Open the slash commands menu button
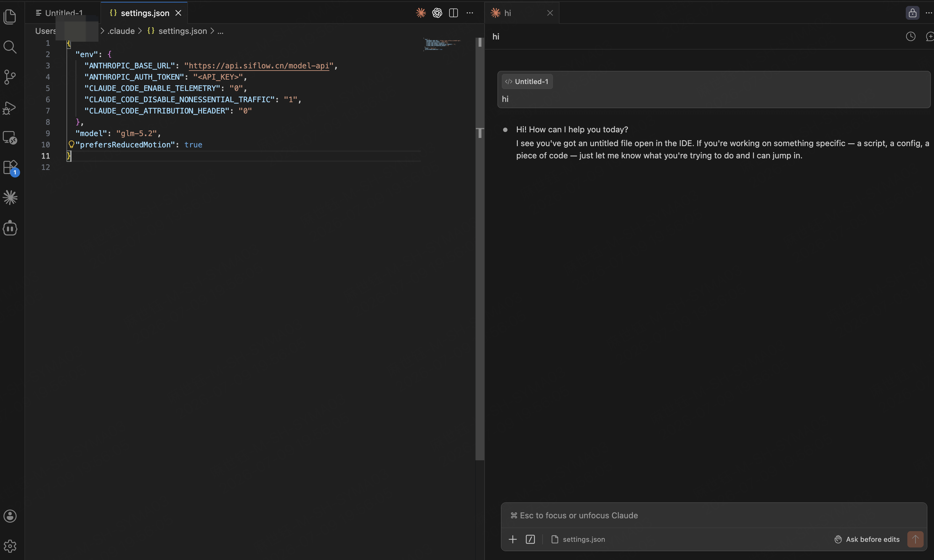The image size is (934, 560). click(x=530, y=539)
